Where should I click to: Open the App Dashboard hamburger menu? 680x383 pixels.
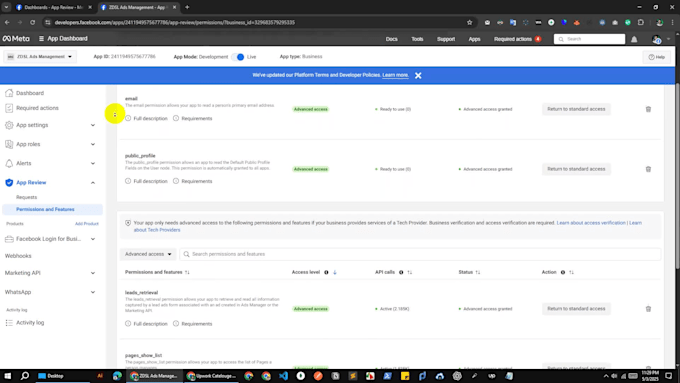[x=41, y=39]
